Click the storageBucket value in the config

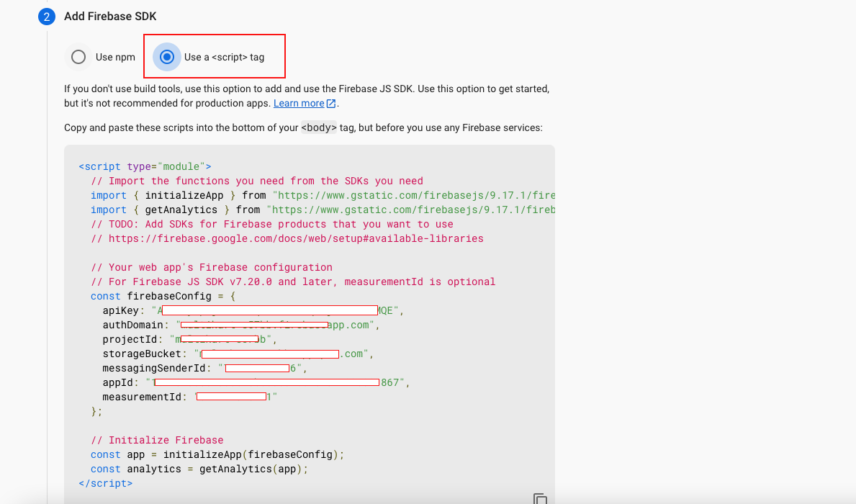pos(279,354)
